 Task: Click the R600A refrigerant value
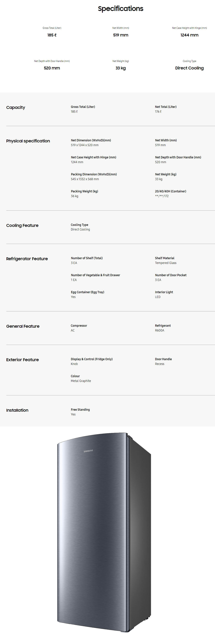(x=159, y=330)
